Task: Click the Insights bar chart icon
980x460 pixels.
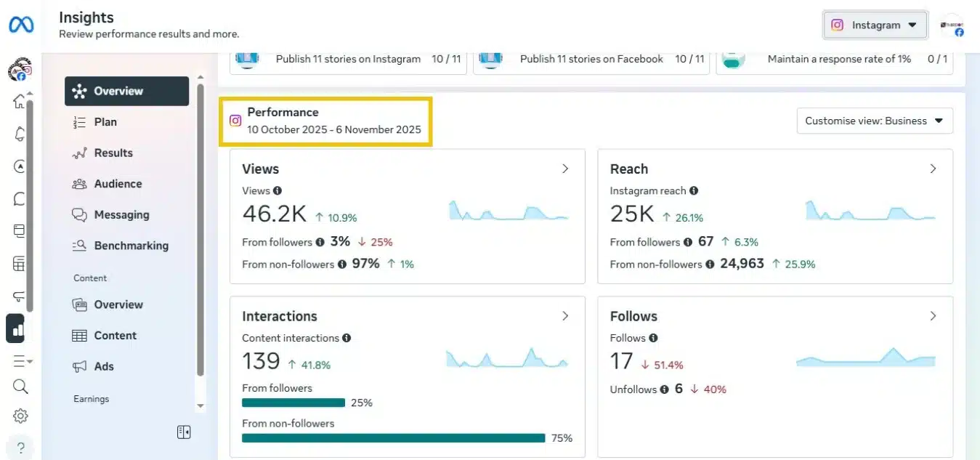Action: click(x=17, y=328)
